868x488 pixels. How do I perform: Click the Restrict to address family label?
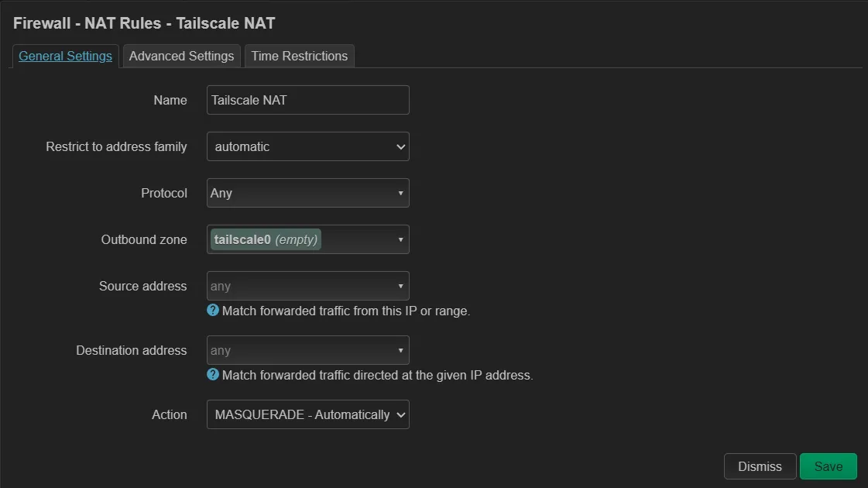116,146
